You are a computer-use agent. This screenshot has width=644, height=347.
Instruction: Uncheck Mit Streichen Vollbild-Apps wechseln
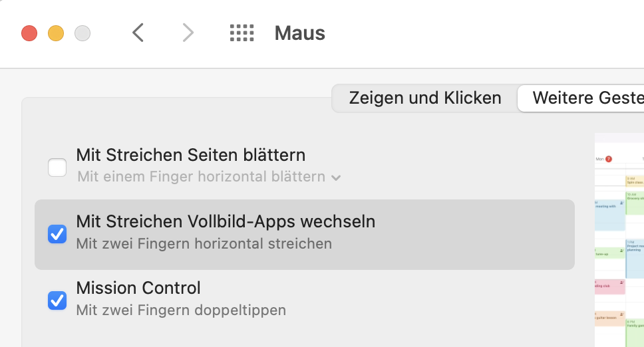pos(57,234)
